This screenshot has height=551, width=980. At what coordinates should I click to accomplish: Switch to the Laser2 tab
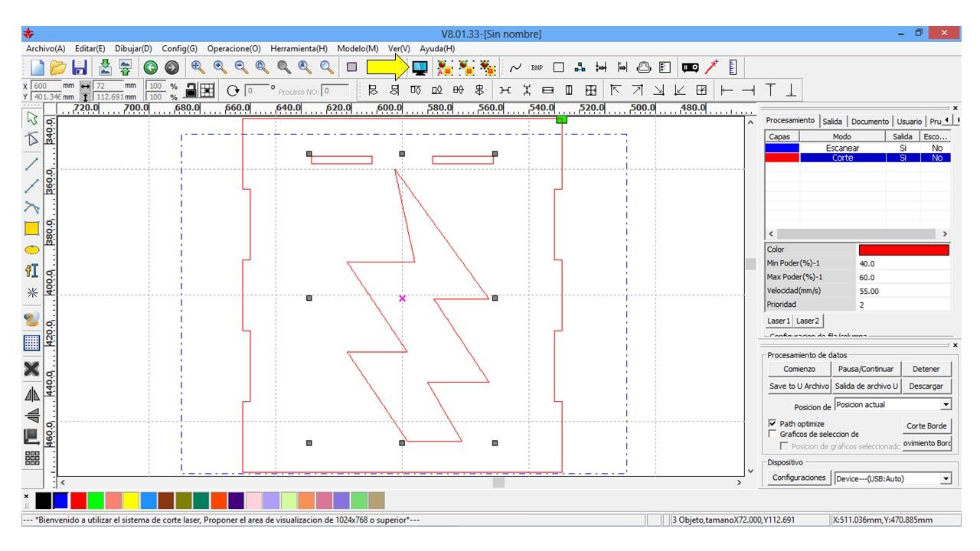pos(807,321)
